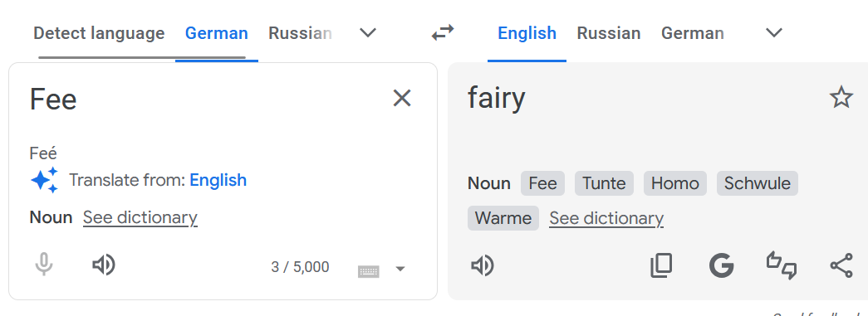The width and height of the screenshot is (868, 316).
Task: Rate this translation with thumbs icon
Action: tap(781, 265)
